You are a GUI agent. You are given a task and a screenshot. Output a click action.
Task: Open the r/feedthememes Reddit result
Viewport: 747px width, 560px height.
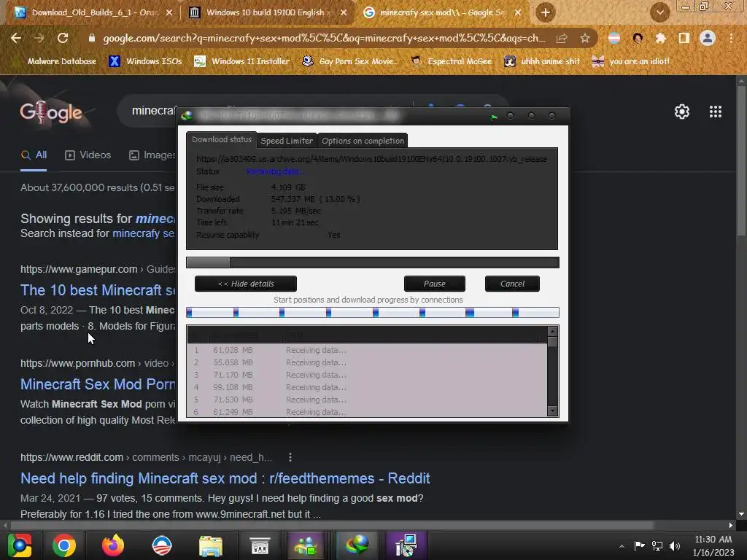pyautogui.click(x=225, y=478)
